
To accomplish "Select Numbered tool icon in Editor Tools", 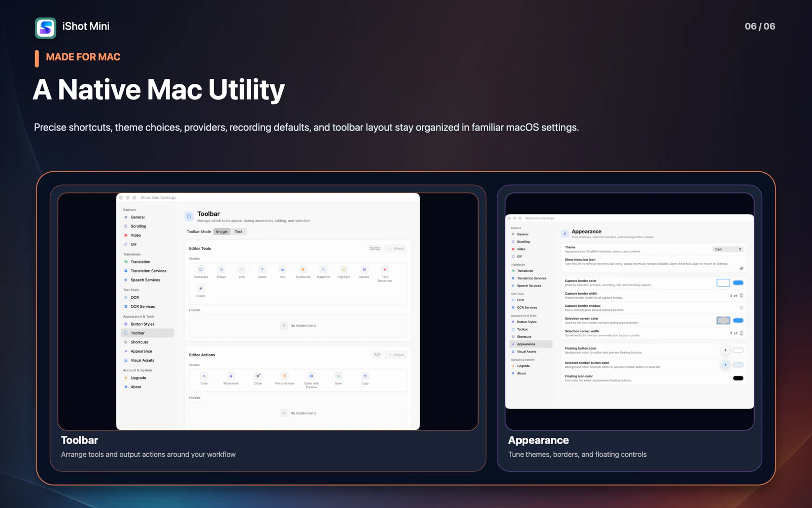I will click(303, 269).
